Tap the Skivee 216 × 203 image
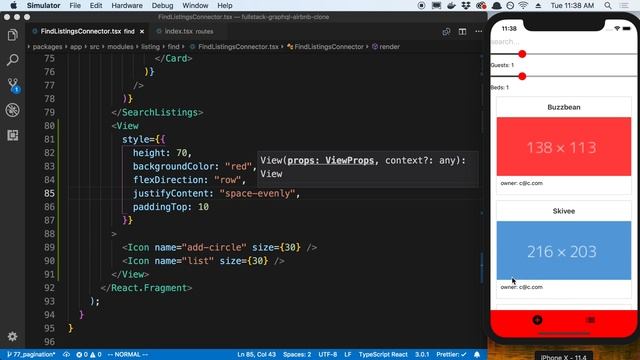The width and height of the screenshot is (640, 360). pos(564,251)
